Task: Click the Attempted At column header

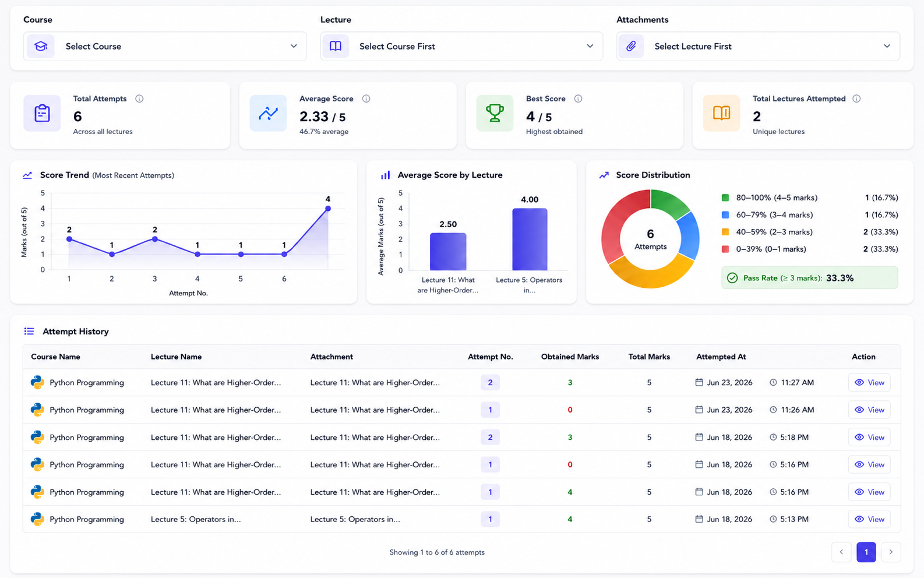Action: pos(721,357)
